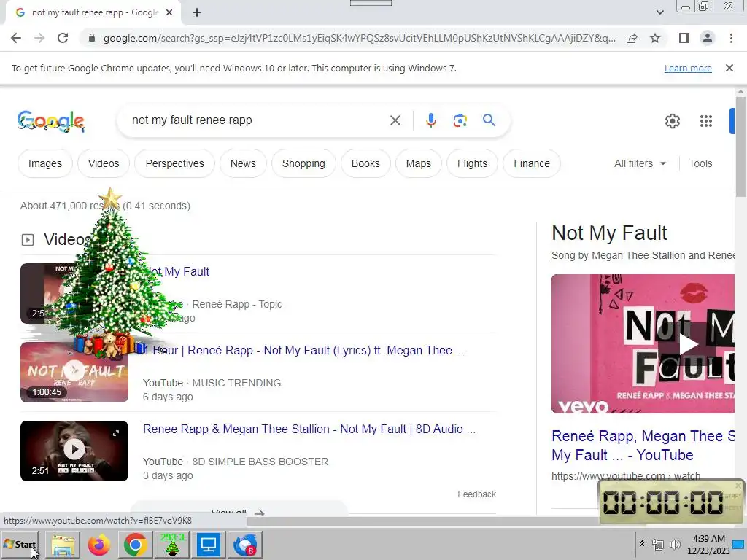Switch to the Finance filter

pos(532,163)
